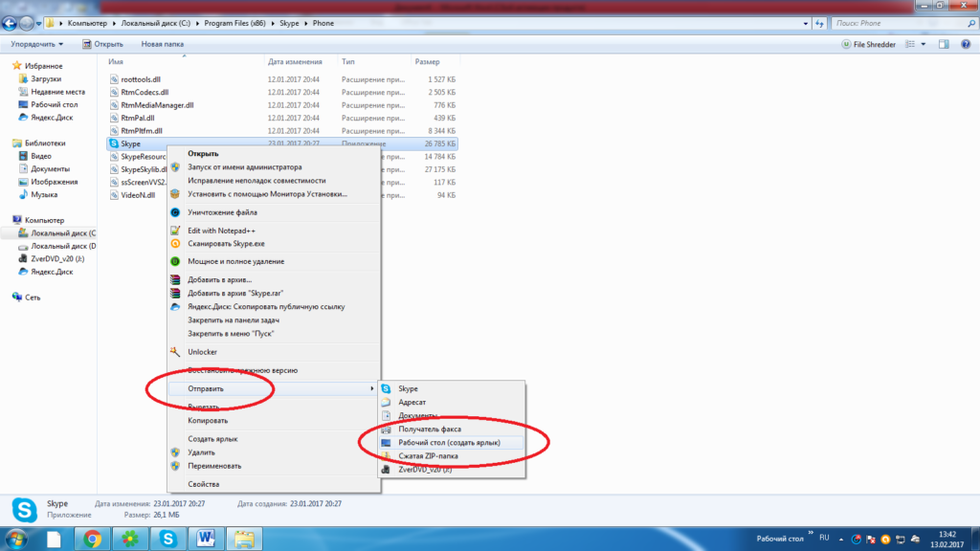Image resolution: width=980 pixels, height=551 pixels.
Task: Click Новая папка toolbar button
Action: point(163,44)
